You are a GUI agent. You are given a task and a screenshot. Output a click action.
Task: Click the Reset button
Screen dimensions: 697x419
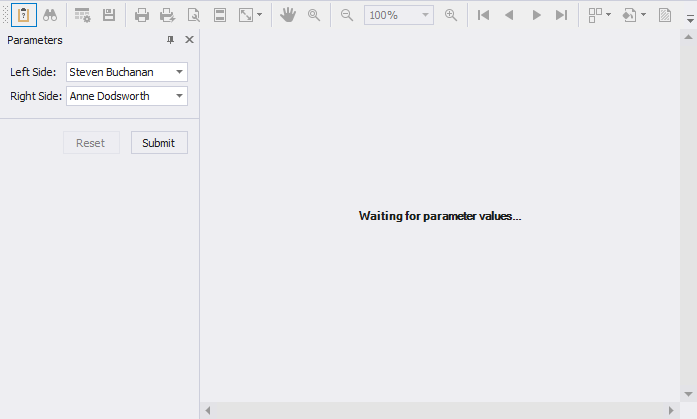(x=91, y=143)
